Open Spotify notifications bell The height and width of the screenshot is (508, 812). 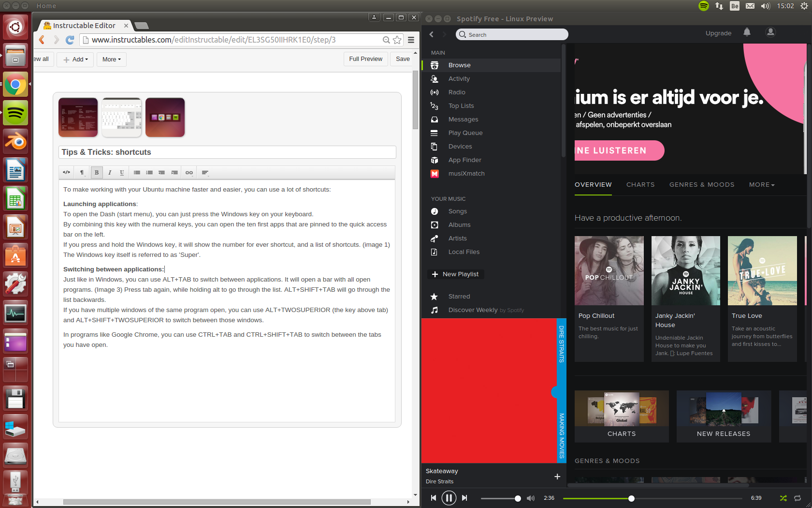click(747, 32)
